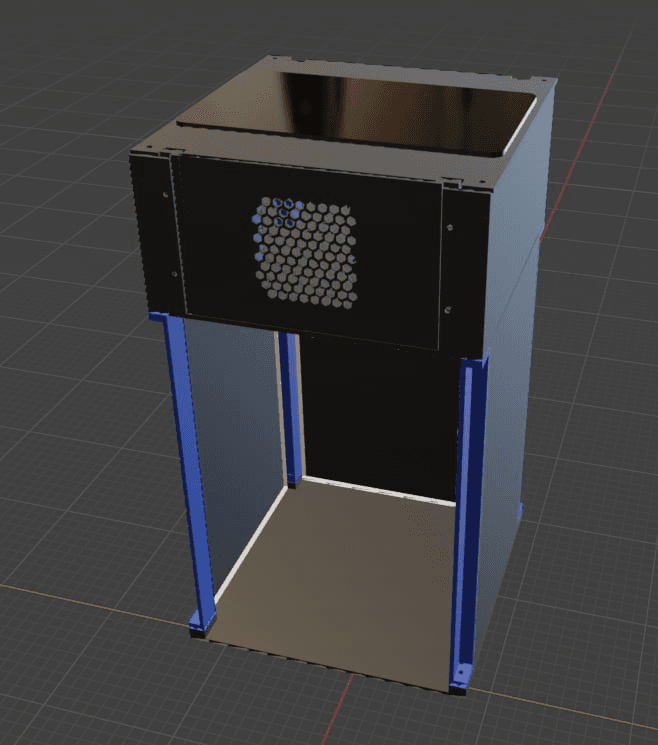Select the honeycomb fan grille on front panel
Viewport: 658px width, 745px height.
[305, 252]
